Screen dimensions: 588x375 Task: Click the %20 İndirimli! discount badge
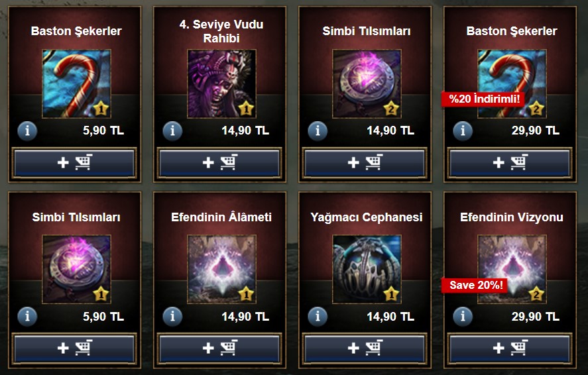pos(484,99)
